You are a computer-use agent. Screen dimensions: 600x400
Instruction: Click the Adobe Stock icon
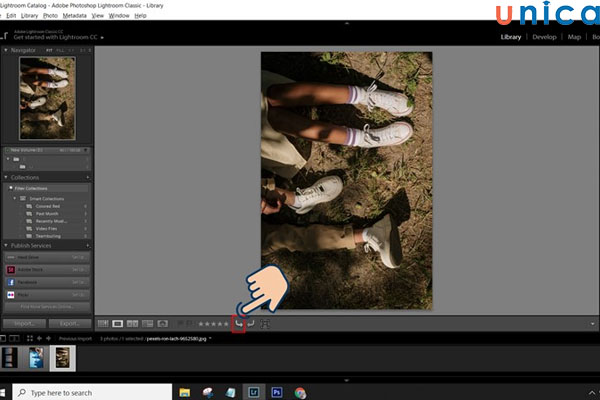(x=11, y=269)
